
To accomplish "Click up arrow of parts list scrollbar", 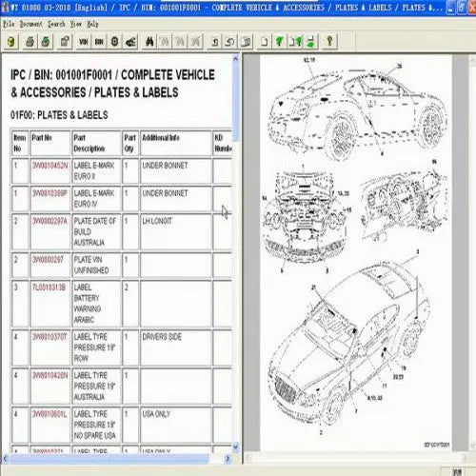I will click(x=235, y=59).
